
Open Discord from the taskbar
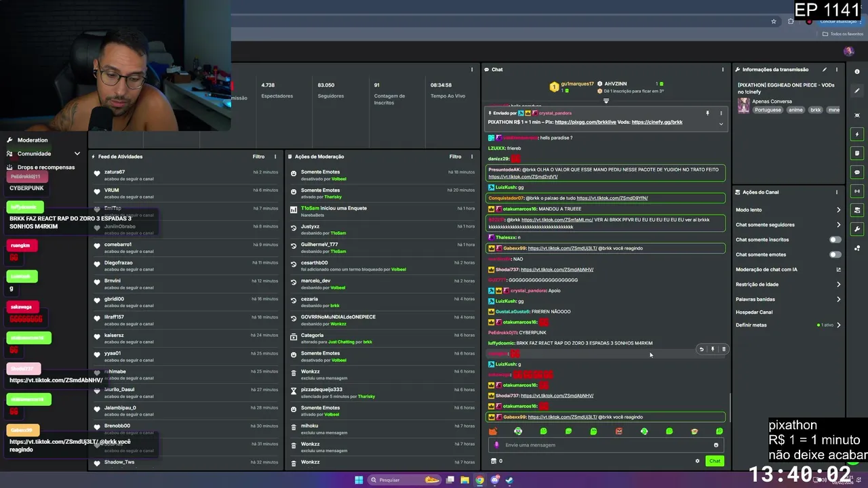tap(495, 480)
